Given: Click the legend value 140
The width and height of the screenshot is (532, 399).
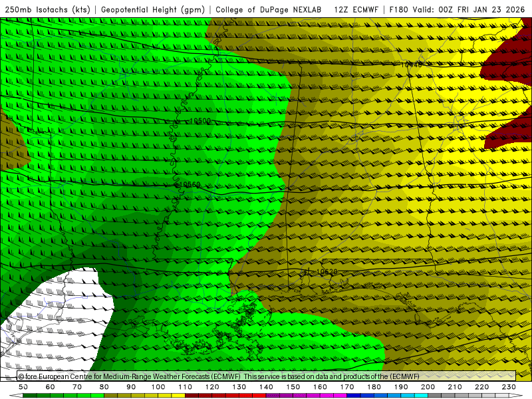Looking at the screenshot, I should click(x=266, y=387).
